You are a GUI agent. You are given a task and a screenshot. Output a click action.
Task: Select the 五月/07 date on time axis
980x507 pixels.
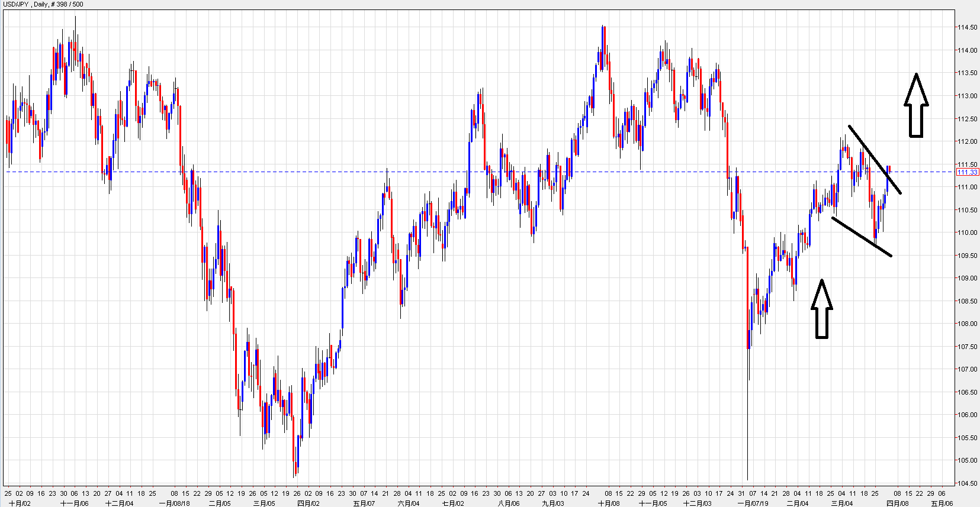tap(364, 503)
